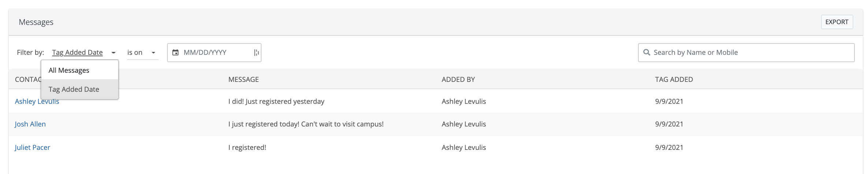Open the Juliet Pacer contact link

tap(33, 147)
